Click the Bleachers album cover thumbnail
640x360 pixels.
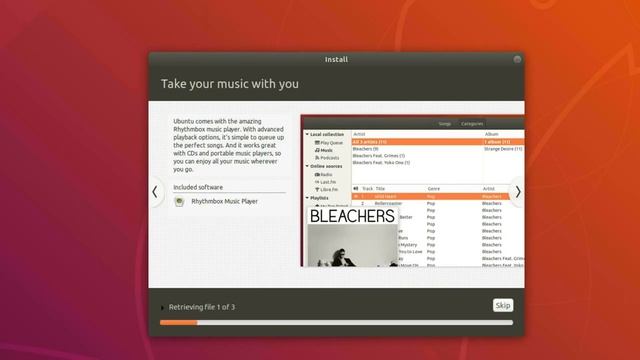tap(353, 237)
